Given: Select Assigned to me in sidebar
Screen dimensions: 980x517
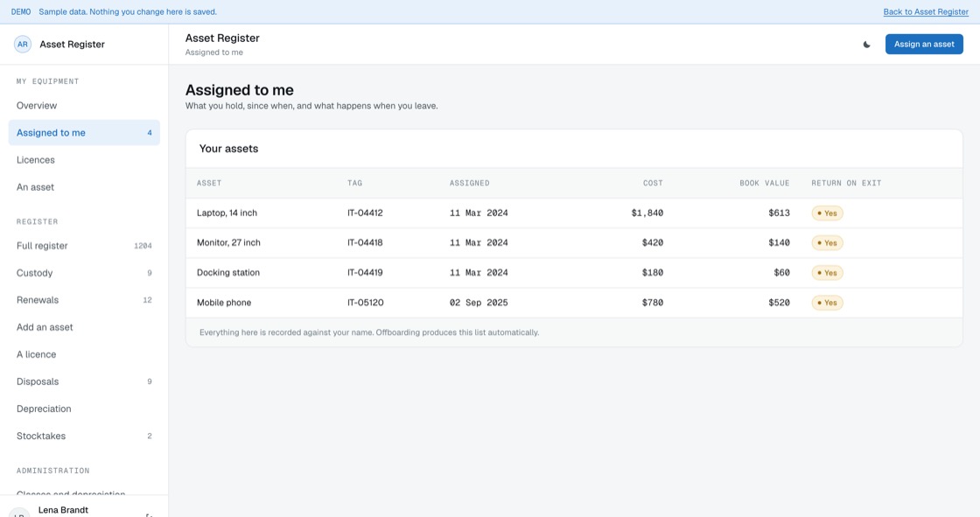Looking at the screenshot, I should click(84, 133).
